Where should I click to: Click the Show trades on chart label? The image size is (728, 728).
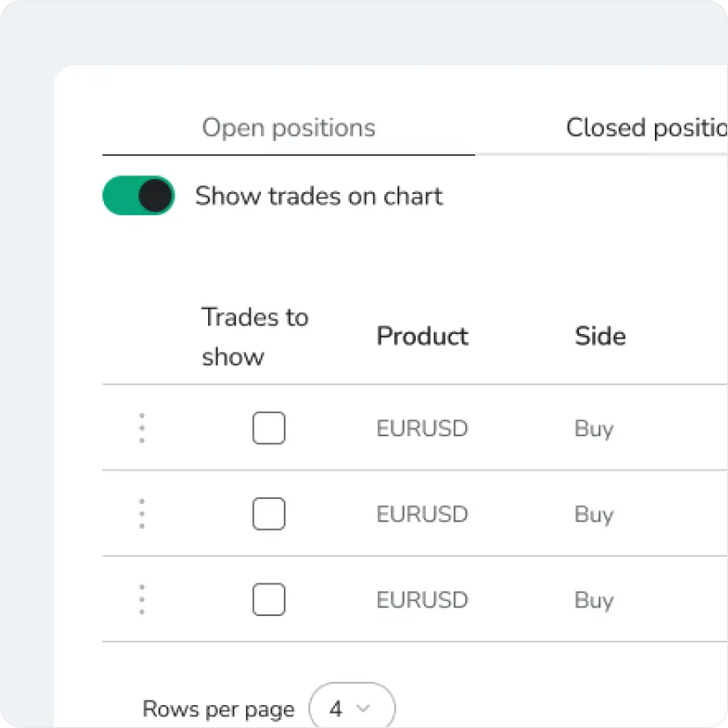coord(318,196)
